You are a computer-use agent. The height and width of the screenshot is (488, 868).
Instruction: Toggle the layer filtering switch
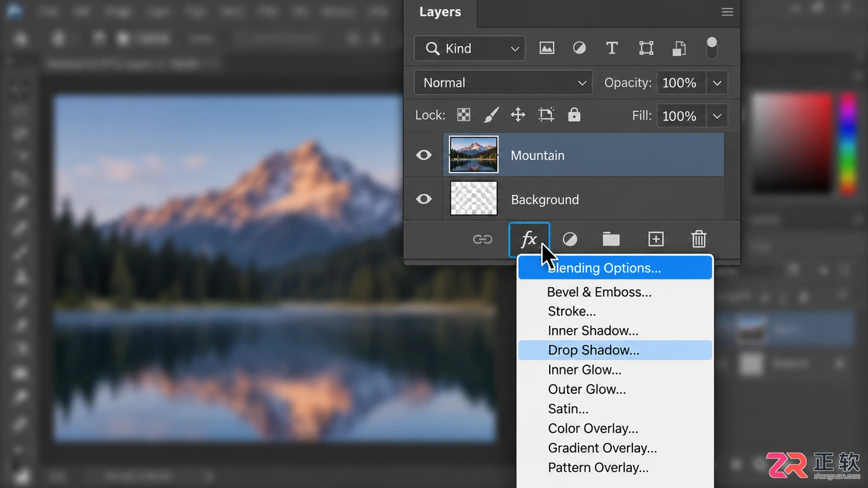tap(712, 48)
